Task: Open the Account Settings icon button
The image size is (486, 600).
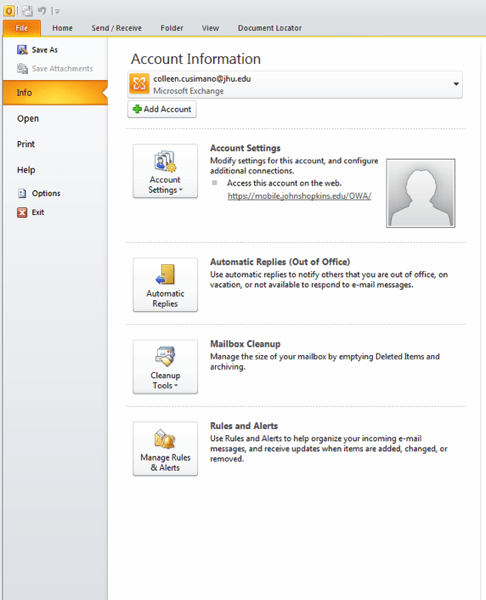Action: click(x=165, y=171)
